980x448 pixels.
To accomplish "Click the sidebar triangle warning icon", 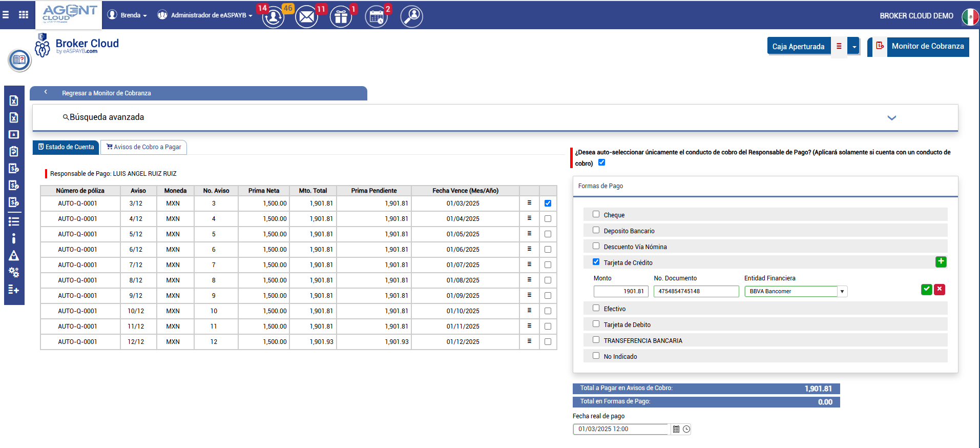I will pos(14,255).
